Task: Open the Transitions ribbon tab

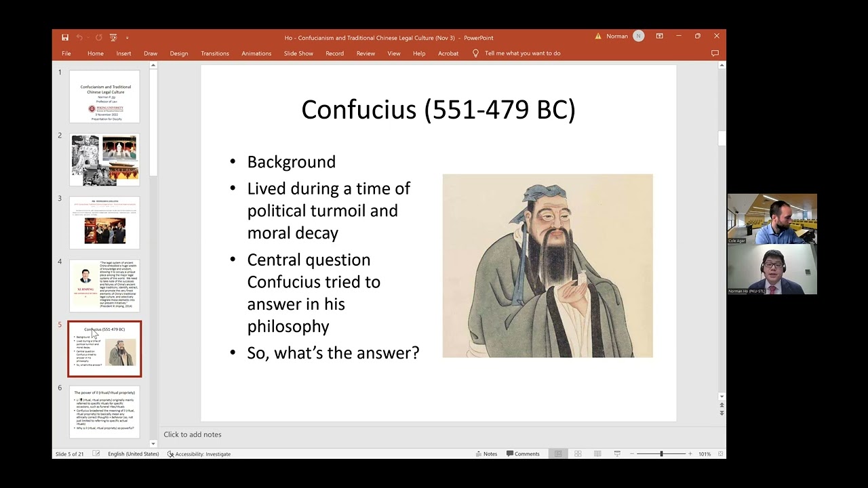Action: pos(215,54)
